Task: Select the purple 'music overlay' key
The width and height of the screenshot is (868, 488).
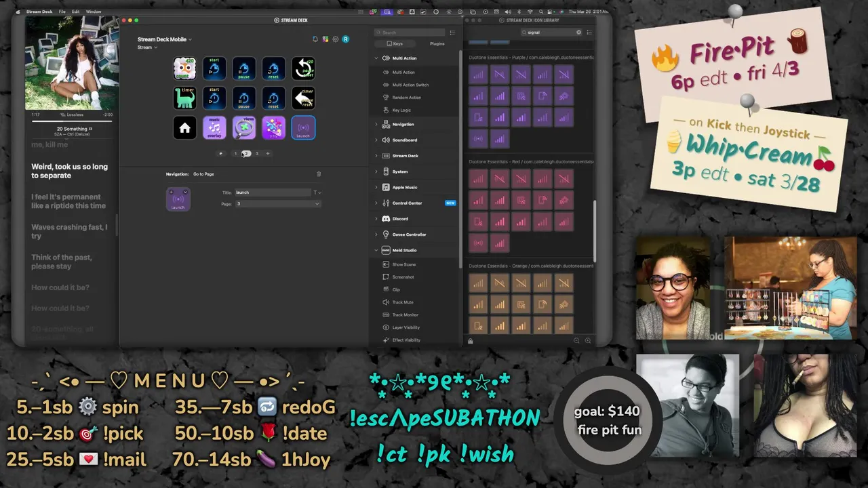Action: (x=214, y=128)
